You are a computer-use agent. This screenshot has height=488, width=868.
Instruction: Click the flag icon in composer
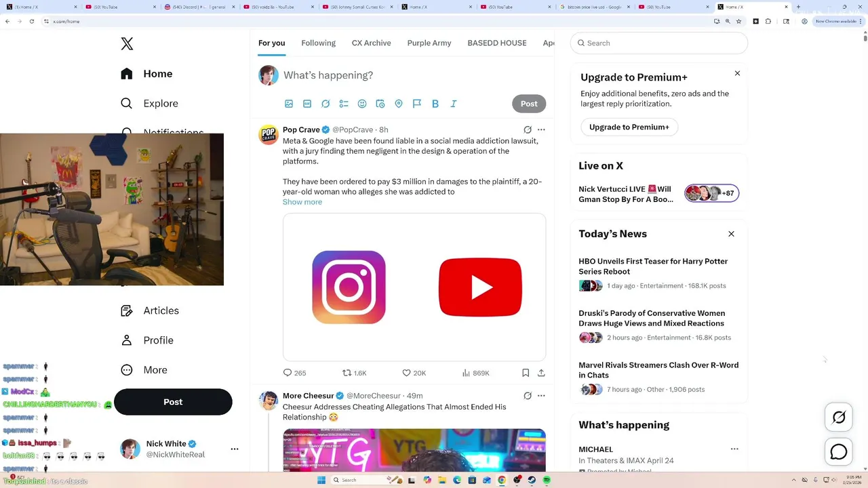417,104
